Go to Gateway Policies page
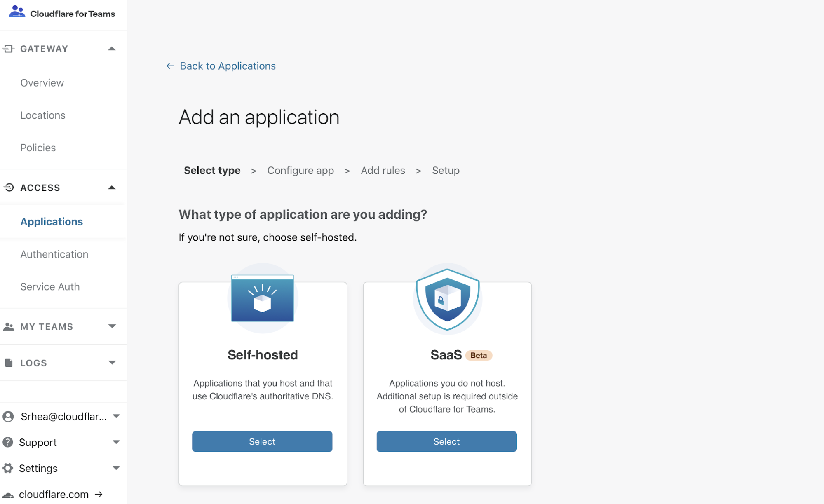The width and height of the screenshot is (824, 504). 38,148
